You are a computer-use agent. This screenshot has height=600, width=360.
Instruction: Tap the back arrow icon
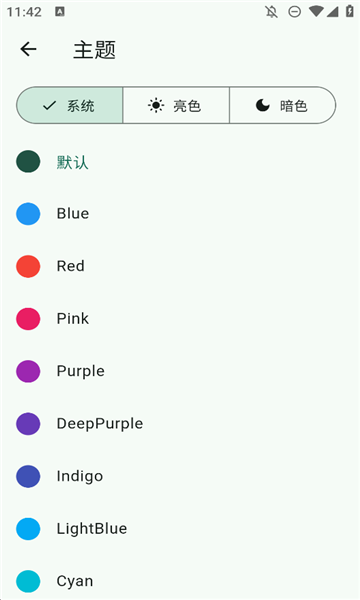tap(28, 49)
